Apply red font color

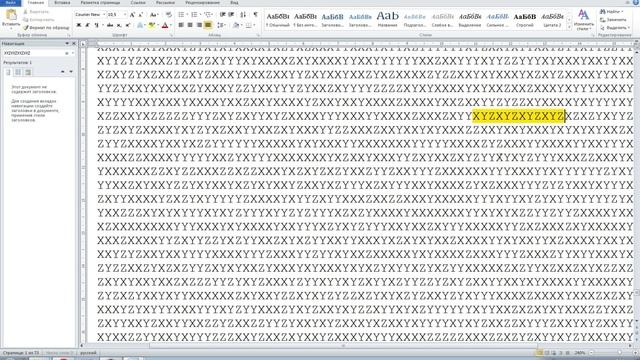164,25
